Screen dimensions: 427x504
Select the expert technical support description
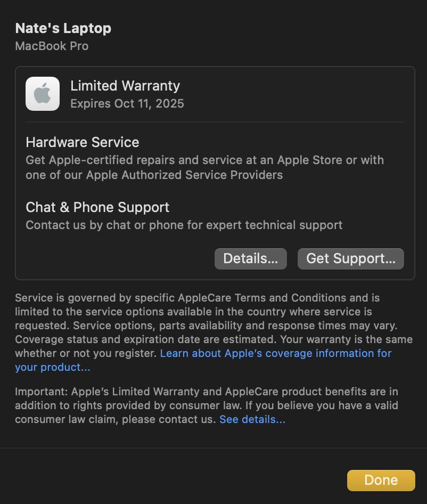coord(184,225)
